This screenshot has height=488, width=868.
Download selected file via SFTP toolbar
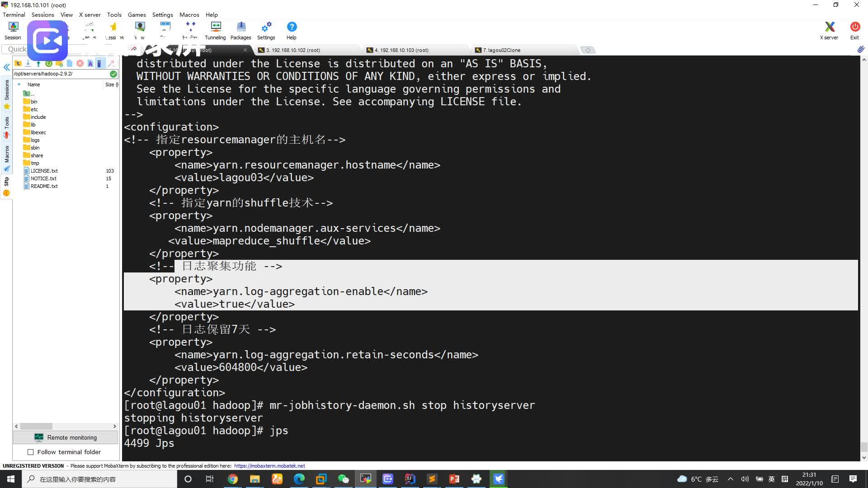coord(28,63)
